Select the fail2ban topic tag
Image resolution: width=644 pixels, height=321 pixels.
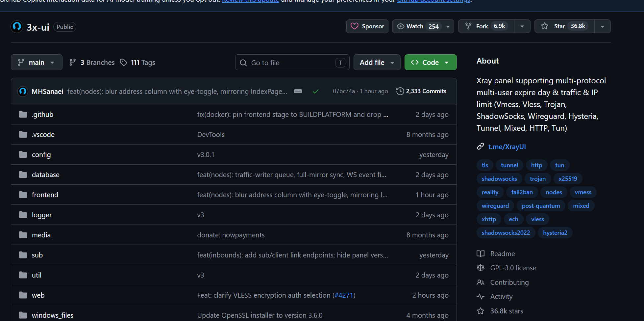tap(522, 192)
